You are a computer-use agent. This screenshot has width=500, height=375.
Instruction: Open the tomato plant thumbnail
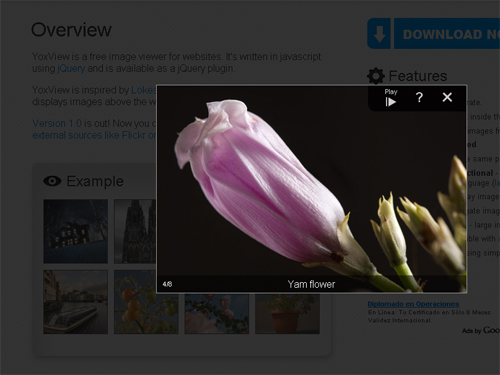point(146,302)
